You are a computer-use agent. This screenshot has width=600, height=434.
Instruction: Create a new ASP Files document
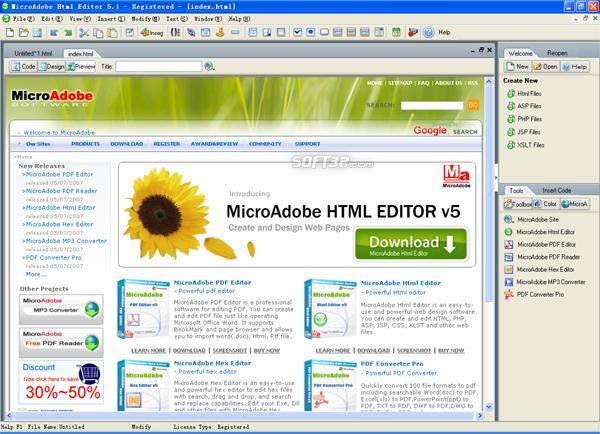pos(524,106)
